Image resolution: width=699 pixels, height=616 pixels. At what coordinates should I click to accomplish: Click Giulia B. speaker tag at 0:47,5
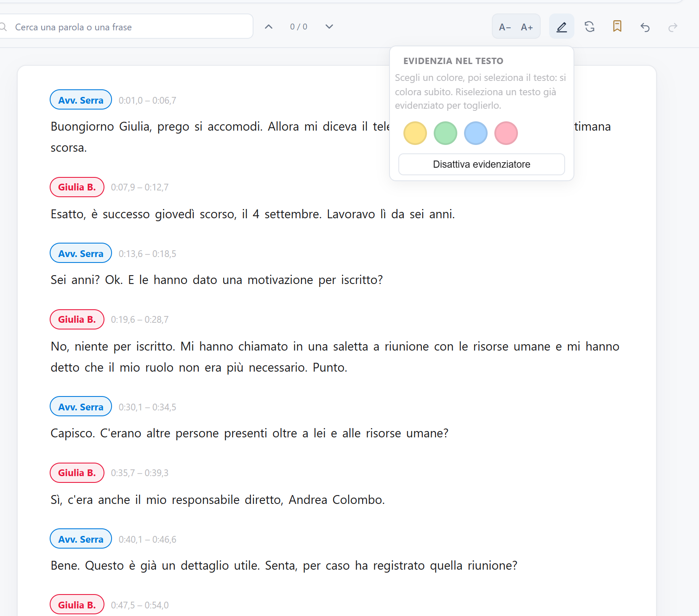click(x=77, y=605)
